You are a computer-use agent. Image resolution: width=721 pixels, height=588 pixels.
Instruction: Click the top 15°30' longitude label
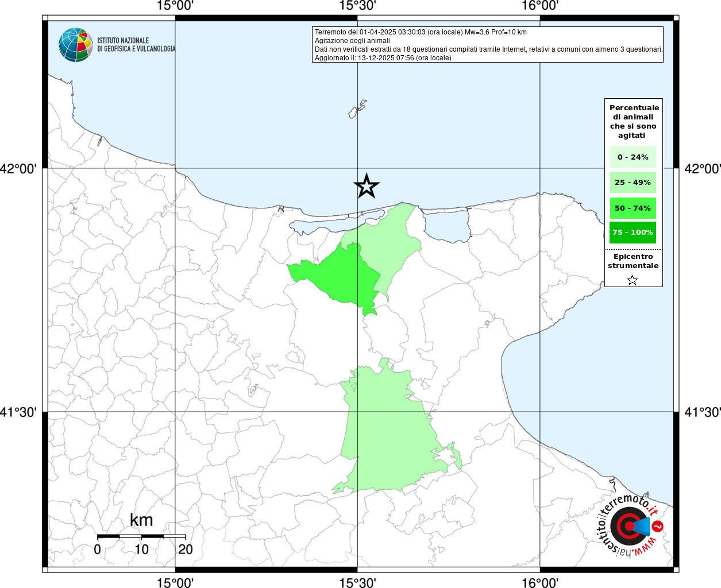pos(357,6)
